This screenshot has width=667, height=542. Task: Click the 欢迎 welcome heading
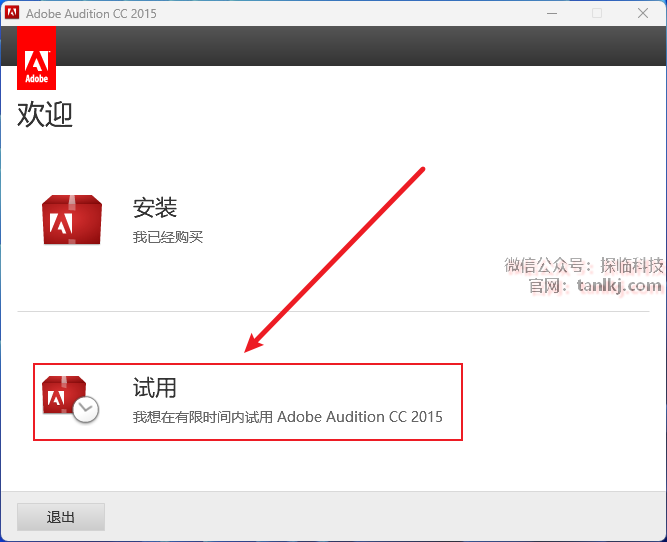[x=45, y=115]
